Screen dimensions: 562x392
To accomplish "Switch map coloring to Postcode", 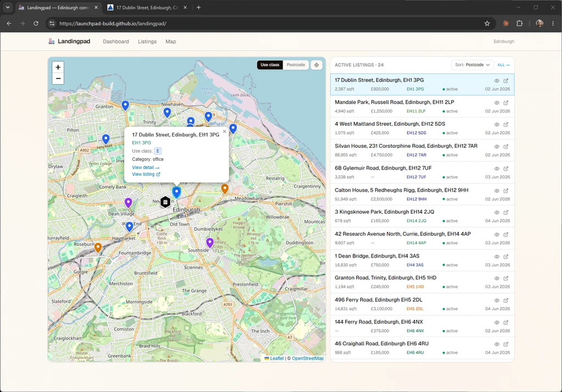I will (x=296, y=65).
